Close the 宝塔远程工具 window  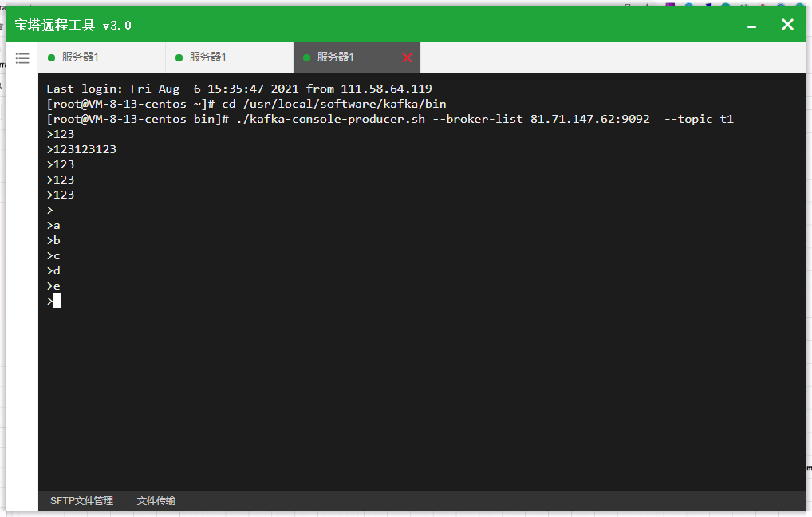[787, 25]
